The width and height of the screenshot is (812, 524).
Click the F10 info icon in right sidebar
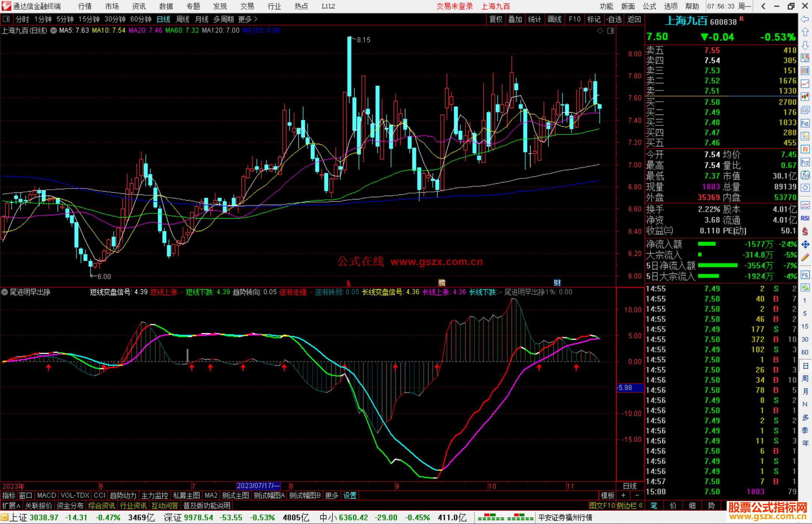click(805, 123)
